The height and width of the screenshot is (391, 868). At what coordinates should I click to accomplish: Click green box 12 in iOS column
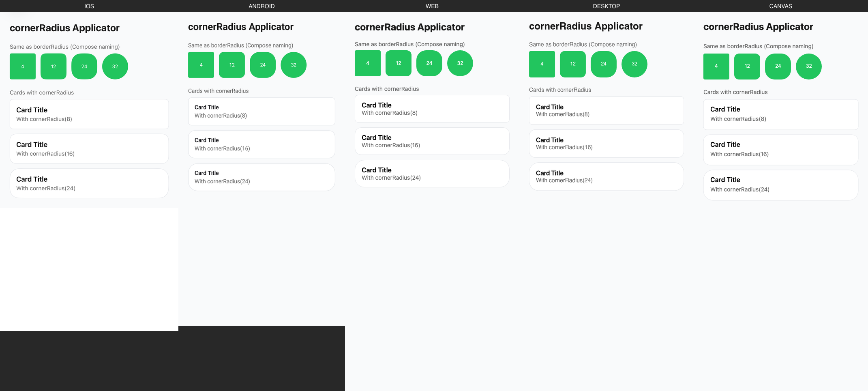click(54, 67)
